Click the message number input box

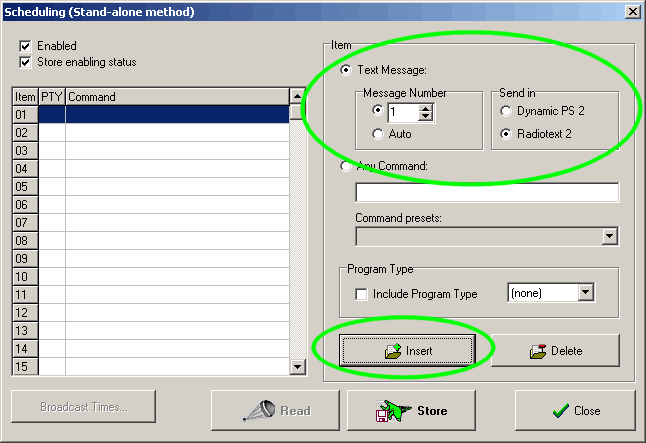click(403, 113)
